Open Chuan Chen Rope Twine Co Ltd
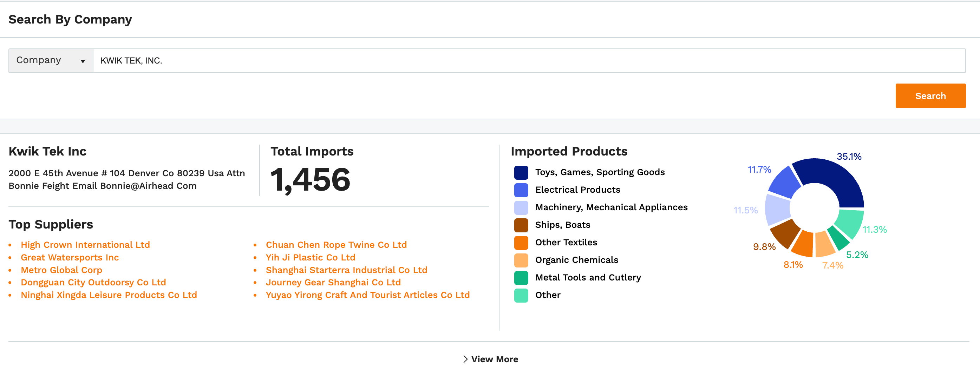 point(336,245)
